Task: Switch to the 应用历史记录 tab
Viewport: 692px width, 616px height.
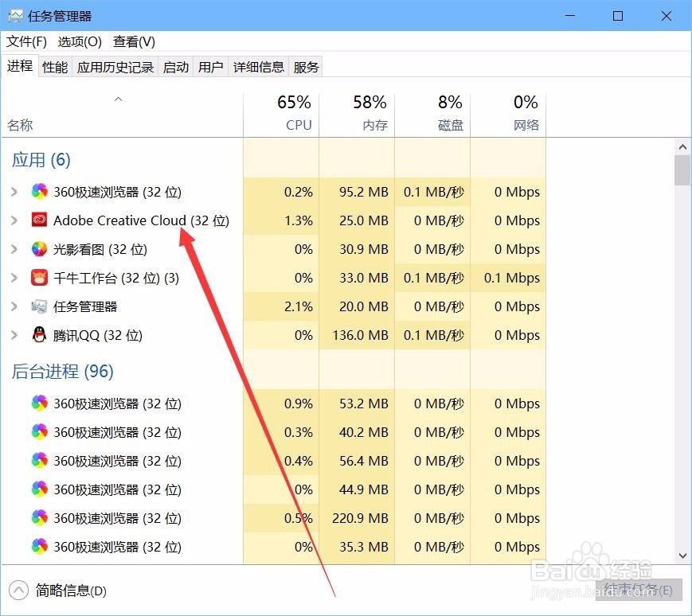Action: point(115,67)
